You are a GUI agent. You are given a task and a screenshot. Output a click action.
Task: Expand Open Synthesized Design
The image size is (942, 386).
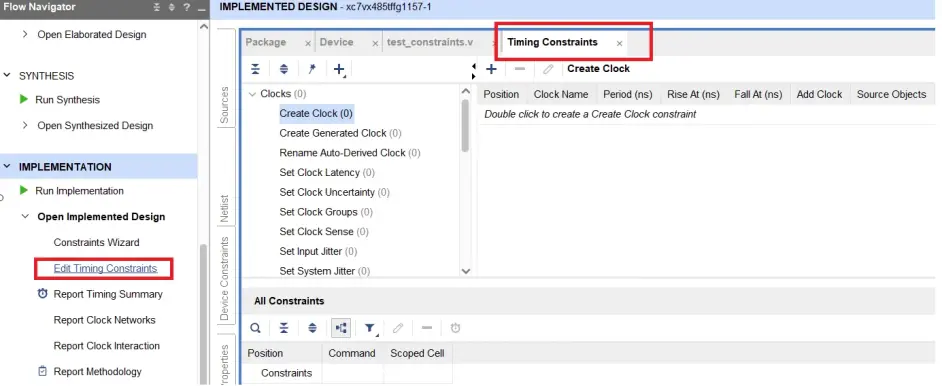pos(25,125)
